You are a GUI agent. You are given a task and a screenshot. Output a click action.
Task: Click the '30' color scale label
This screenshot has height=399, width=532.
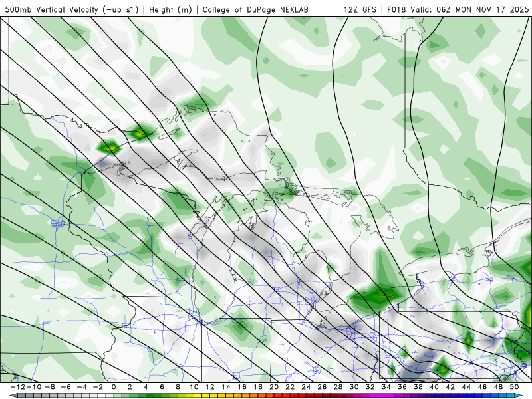[354, 387]
